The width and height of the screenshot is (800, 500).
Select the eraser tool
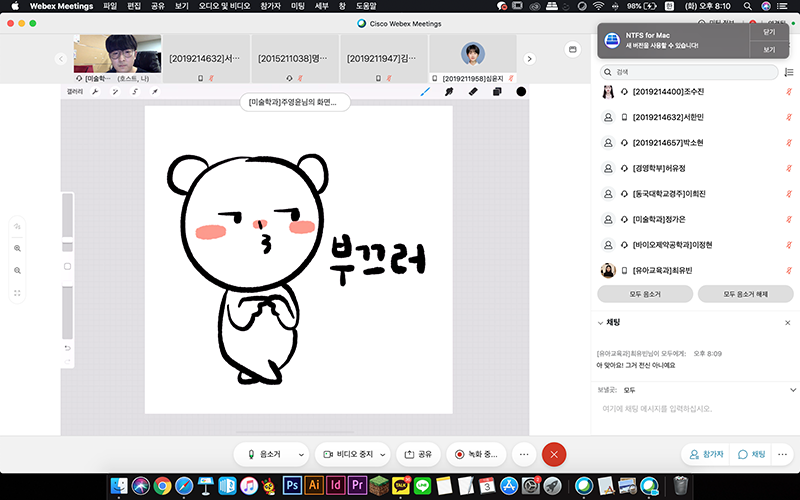pyautogui.click(x=473, y=92)
